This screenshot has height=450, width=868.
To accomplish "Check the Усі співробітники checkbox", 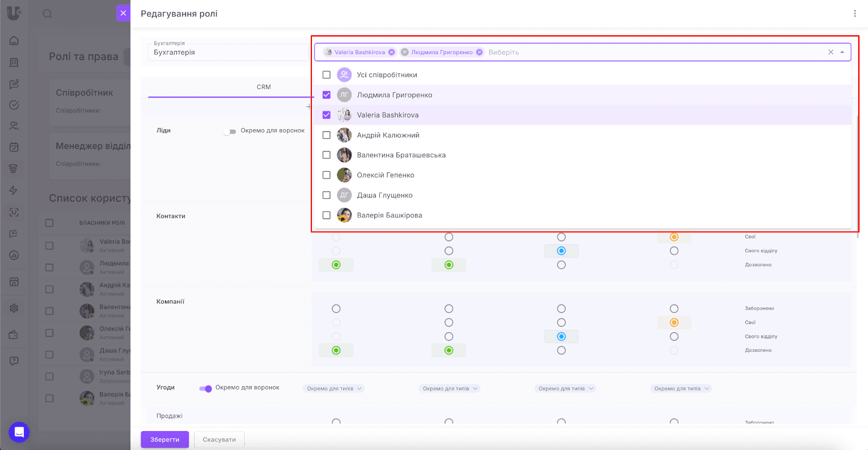I will pyautogui.click(x=327, y=75).
